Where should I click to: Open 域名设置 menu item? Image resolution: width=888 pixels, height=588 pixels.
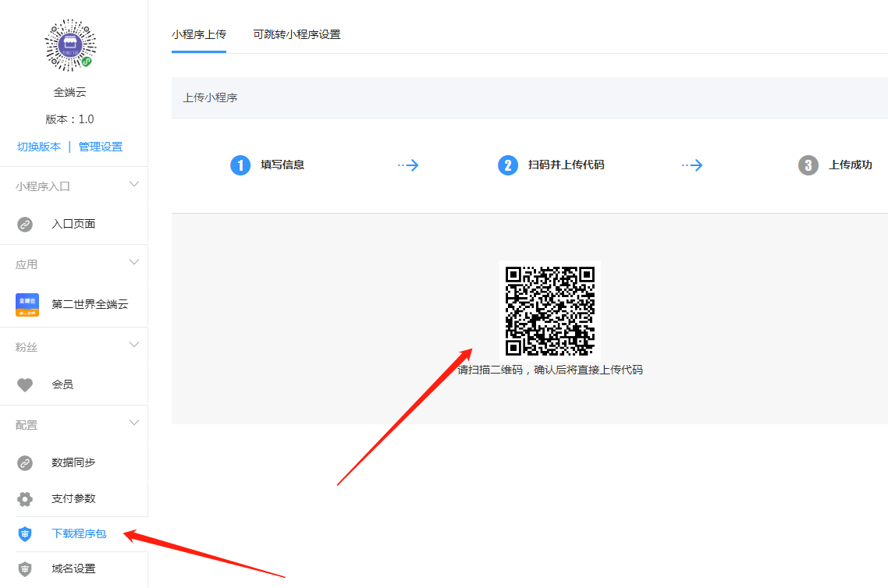click(74, 569)
